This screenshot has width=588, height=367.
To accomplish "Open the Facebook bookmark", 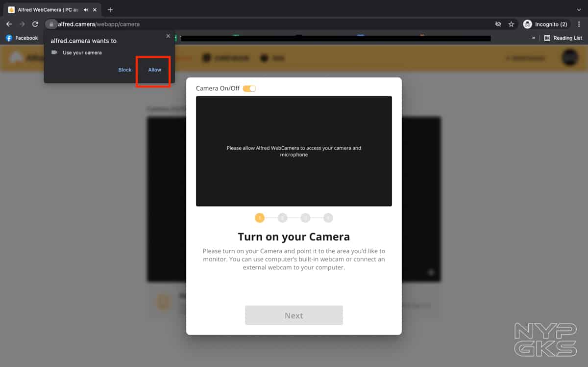I will tap(22, 38).
